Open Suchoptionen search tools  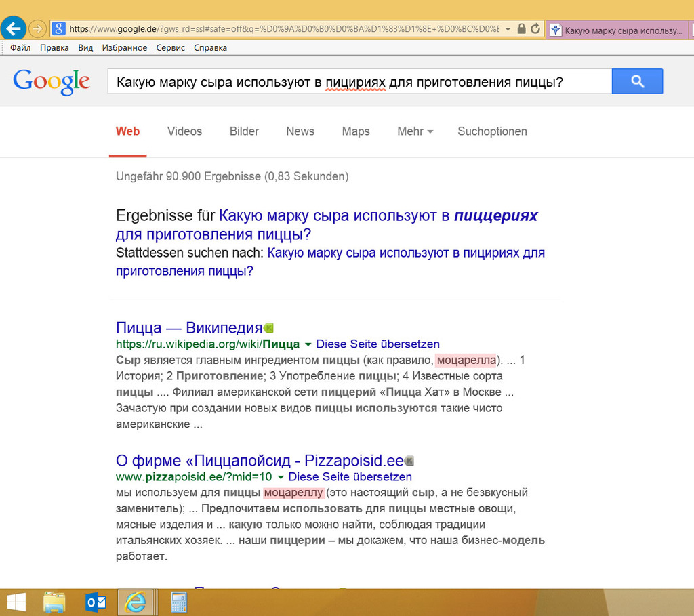492,131
